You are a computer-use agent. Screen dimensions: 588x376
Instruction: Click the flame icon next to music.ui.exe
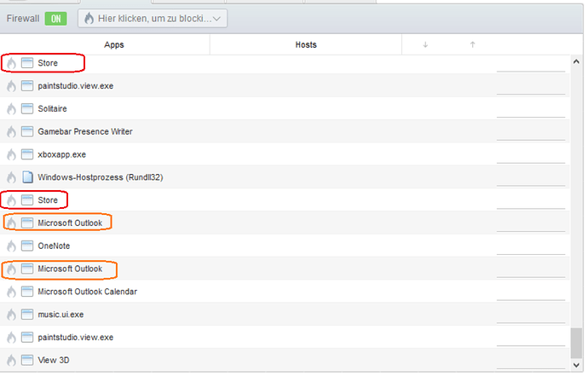pos(11,315)
